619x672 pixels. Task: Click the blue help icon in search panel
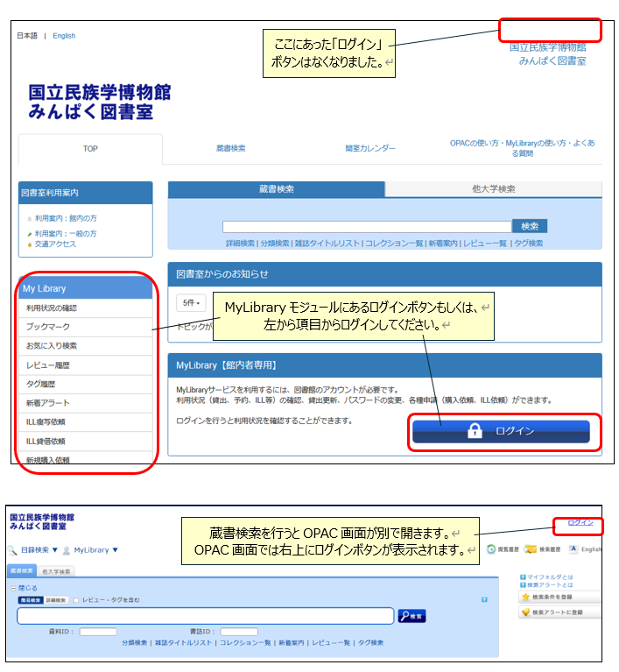point(483,599)
